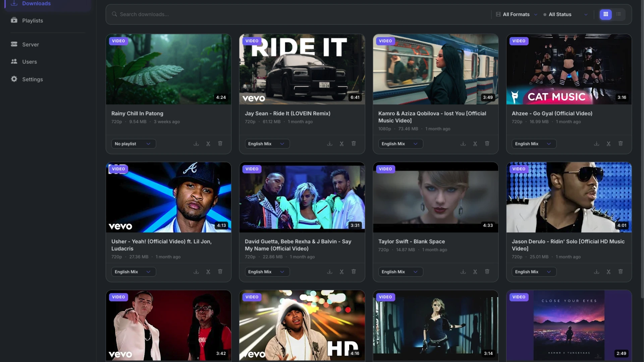The width and height of the screenshot is (644, 362).
Task: Open the All Status filter dropdown
Action: click(x=566, y=14)
